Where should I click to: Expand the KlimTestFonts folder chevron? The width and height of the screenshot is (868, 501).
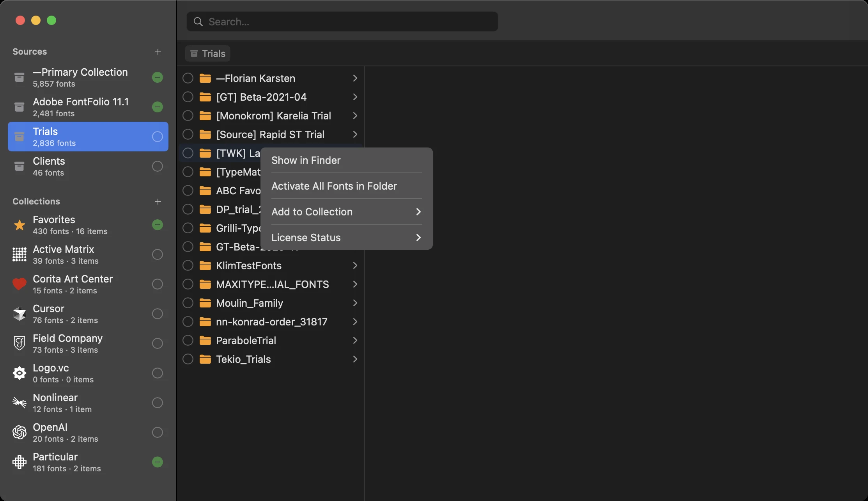[x=355, y=266]
